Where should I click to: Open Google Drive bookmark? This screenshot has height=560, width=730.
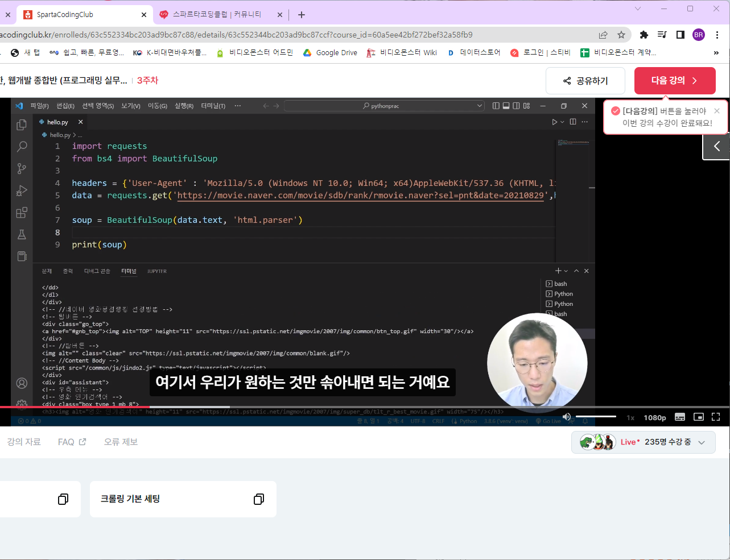point(330,53)
